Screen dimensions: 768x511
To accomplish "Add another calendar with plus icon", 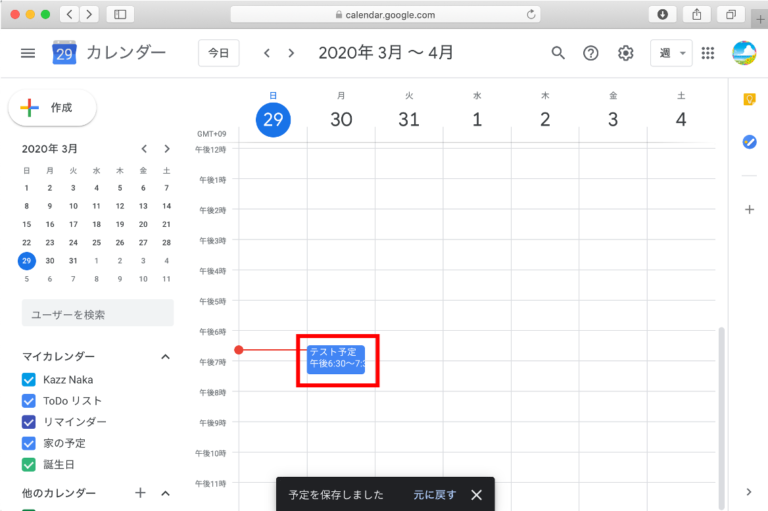I will point(140,493).
